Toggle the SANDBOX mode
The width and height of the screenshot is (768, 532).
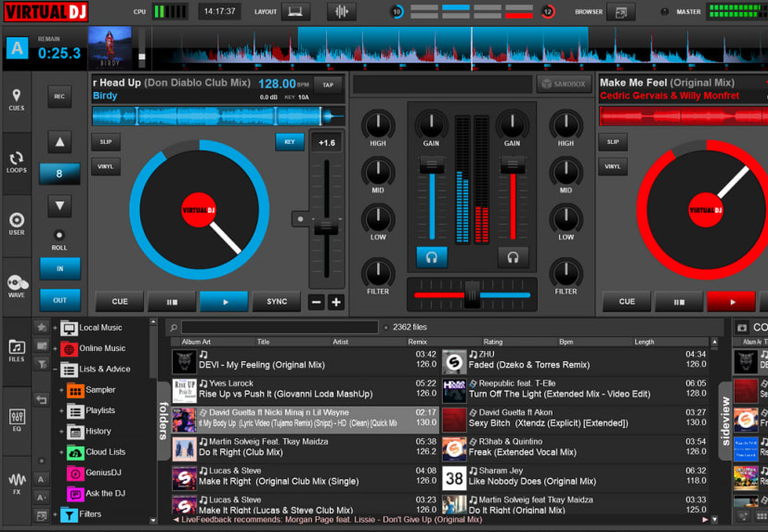pos(565,84)
